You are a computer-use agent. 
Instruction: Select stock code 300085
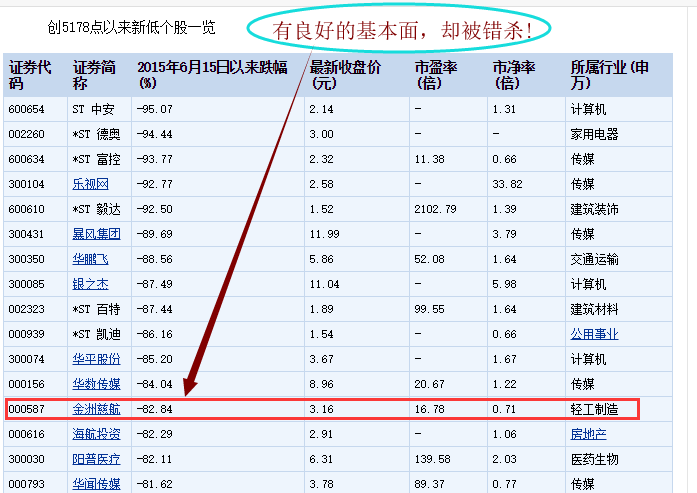coord(26,284)
